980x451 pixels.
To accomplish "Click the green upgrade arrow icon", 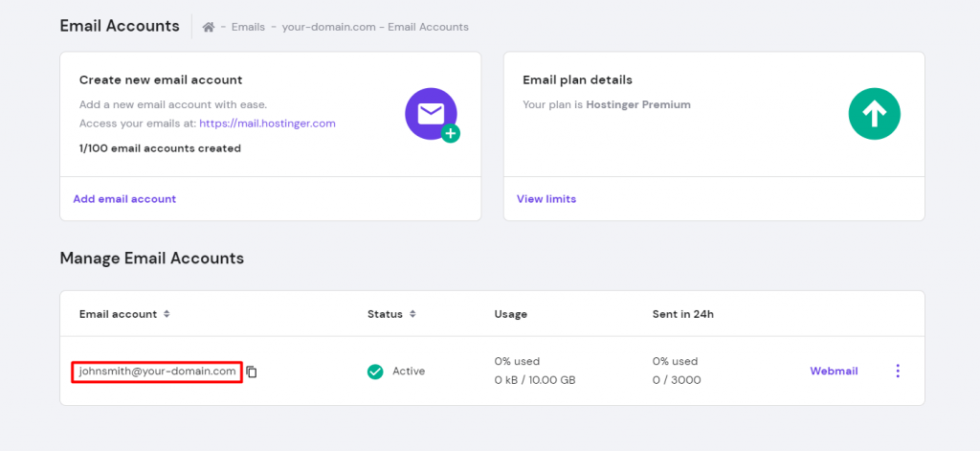I will point(875,114).
